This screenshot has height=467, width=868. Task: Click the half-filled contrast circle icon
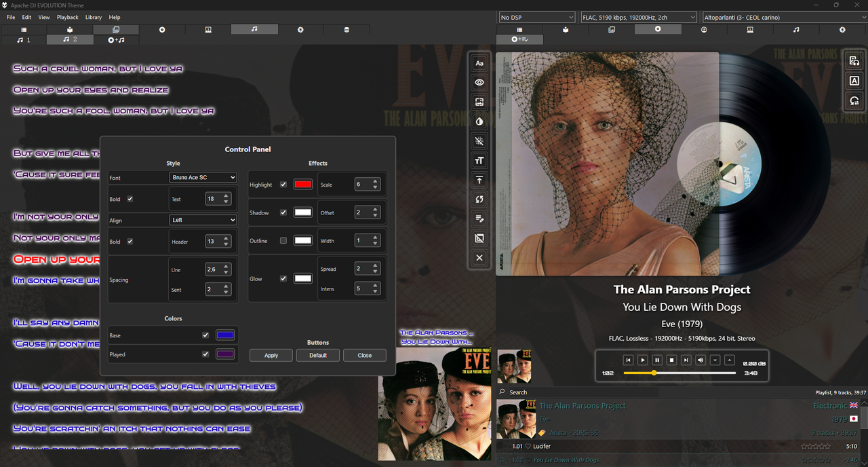pyautogui.click(x=479, y=122)
